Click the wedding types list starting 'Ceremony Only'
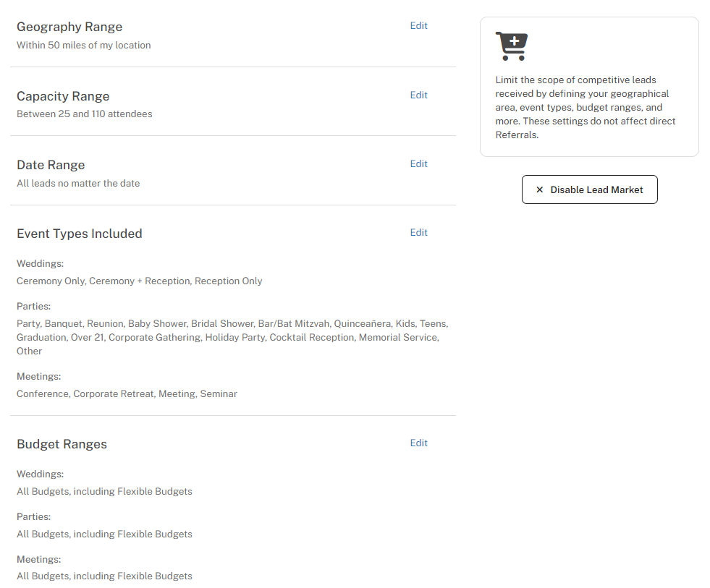The image size is (710, 588). tap(140, 281)
